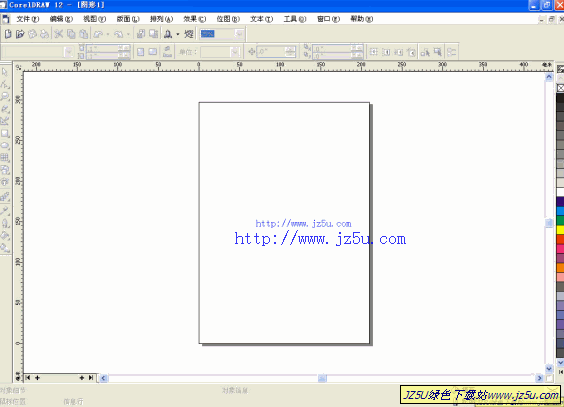564x407 pixels.
Task: Toggle Snap to Objects button
Action: (398, 52)
